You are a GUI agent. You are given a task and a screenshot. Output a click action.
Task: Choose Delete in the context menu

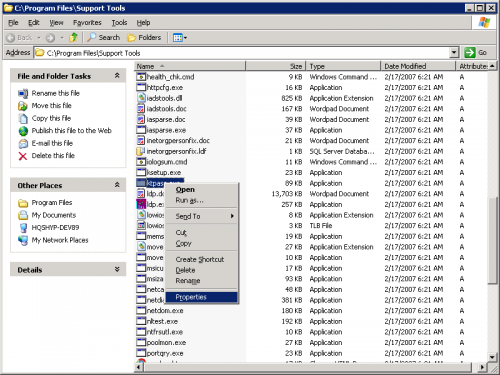click(202, 270)
